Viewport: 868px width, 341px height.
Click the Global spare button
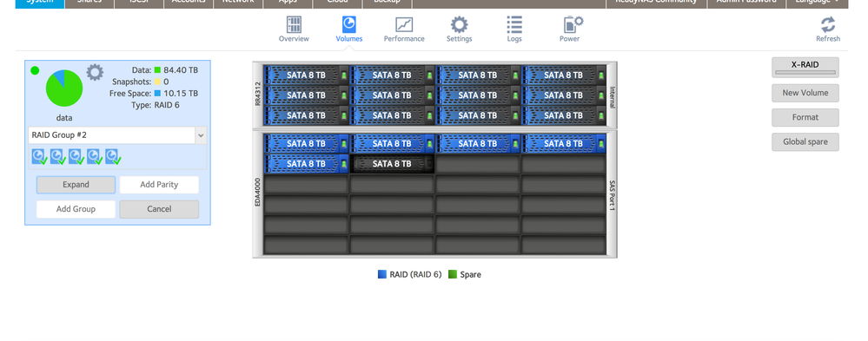(805, 141)
